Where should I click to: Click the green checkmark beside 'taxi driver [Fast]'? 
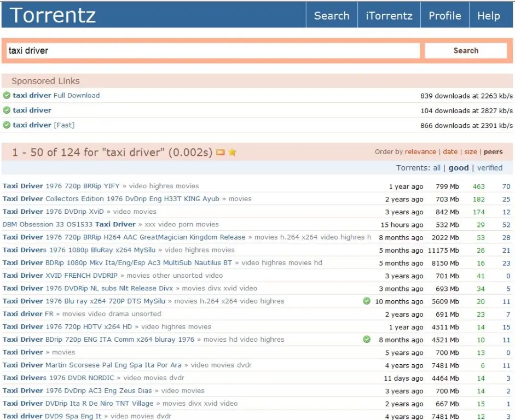pos(7,125)
